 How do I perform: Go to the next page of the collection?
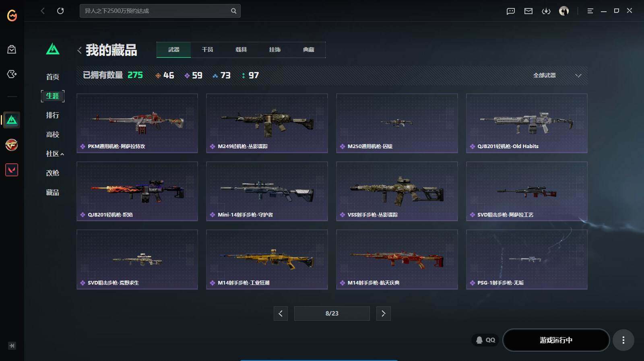(383, 313)
